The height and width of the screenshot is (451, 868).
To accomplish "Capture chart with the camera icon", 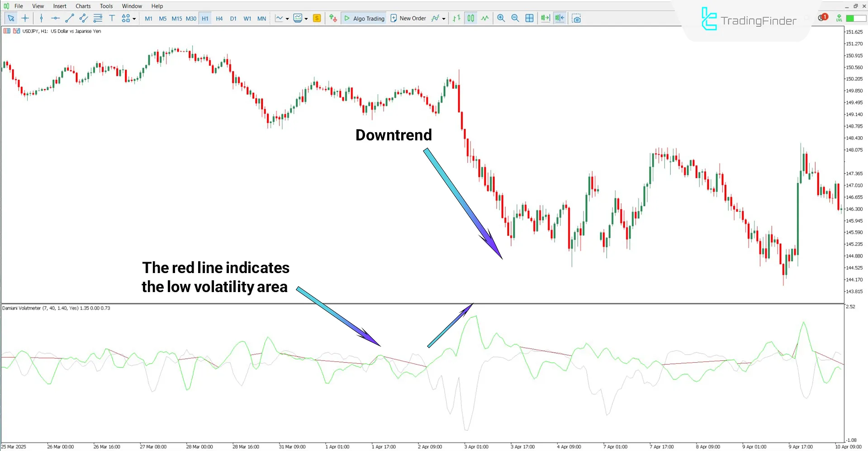I will tap(576, 18).
